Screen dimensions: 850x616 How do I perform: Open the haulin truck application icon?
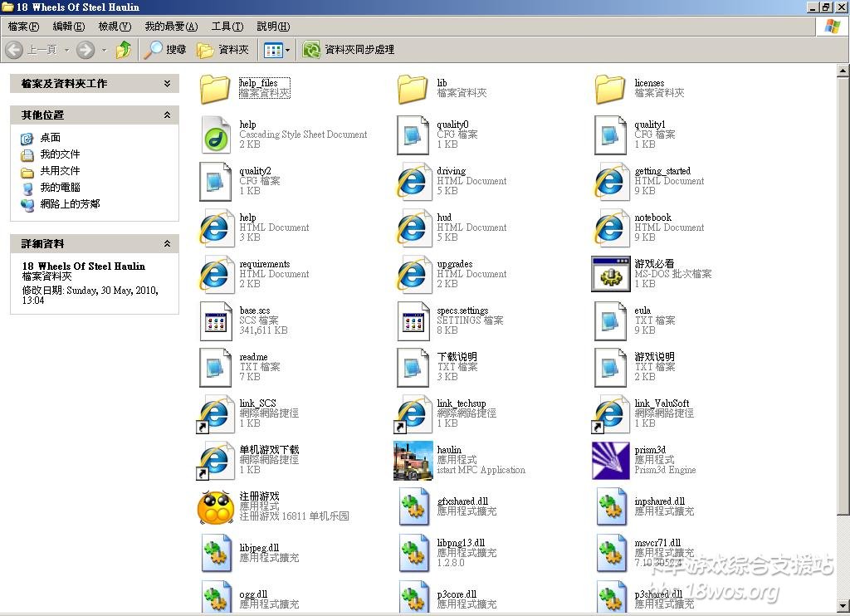tap(413, 460)
